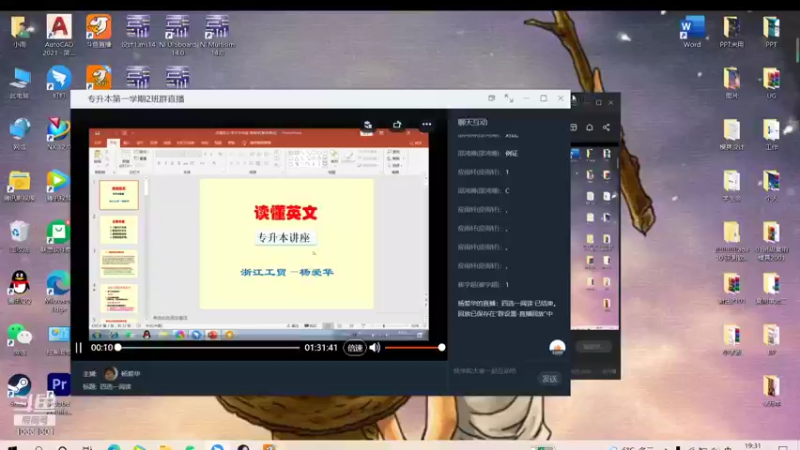The height and width of the screenshot is (450, 800).
Task: Toggle fullscreen arrows in player title bar
Action: click(509, 98)
